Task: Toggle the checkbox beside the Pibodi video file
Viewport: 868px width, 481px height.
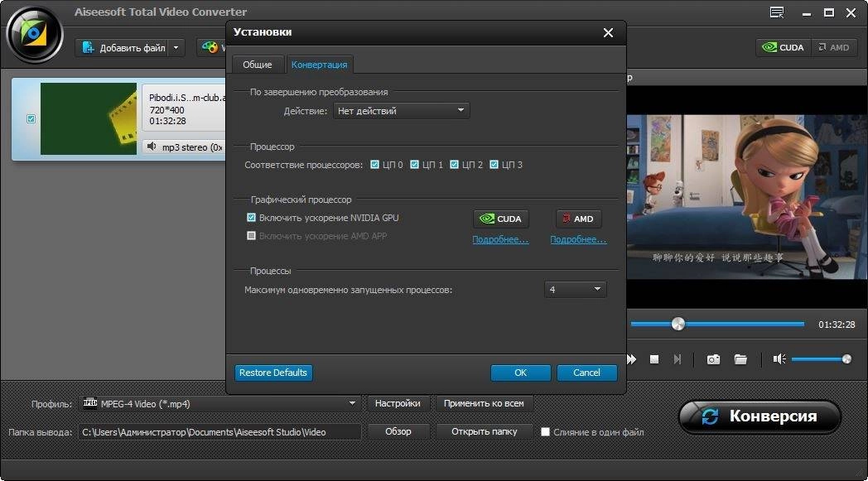Action: [31, 118]
